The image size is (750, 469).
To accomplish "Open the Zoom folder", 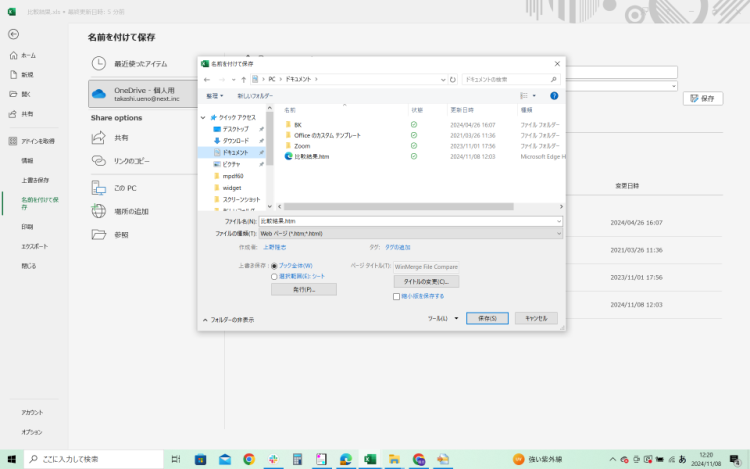I will coord(301,145).
